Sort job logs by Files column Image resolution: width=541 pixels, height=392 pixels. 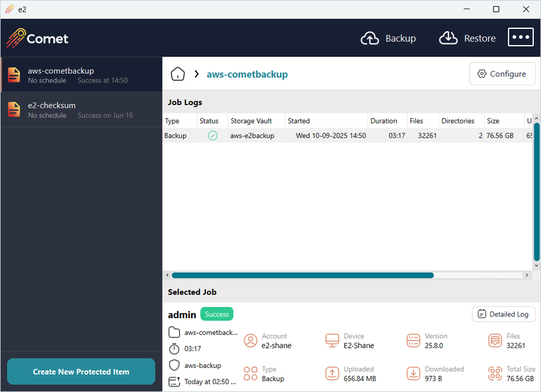click(423, 121)
